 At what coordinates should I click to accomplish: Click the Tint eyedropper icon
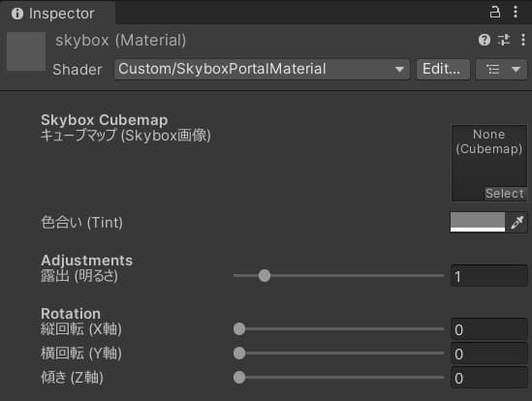(517, 223)
